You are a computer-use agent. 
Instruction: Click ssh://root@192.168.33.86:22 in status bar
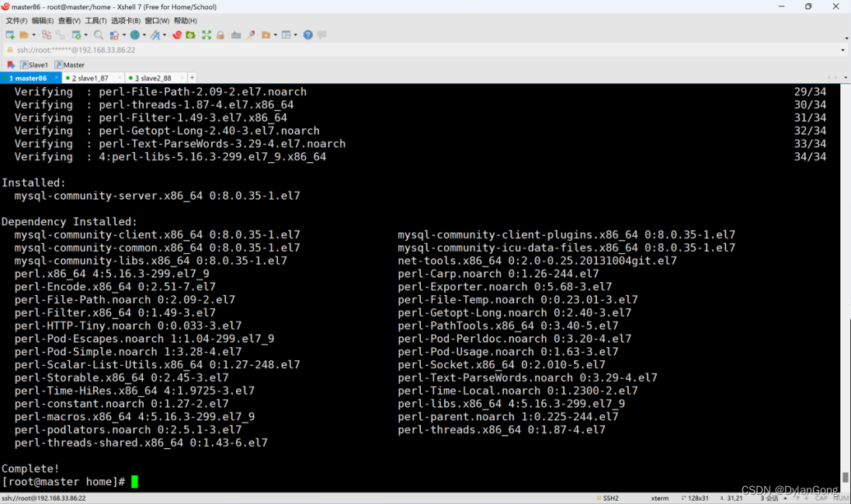43,498
